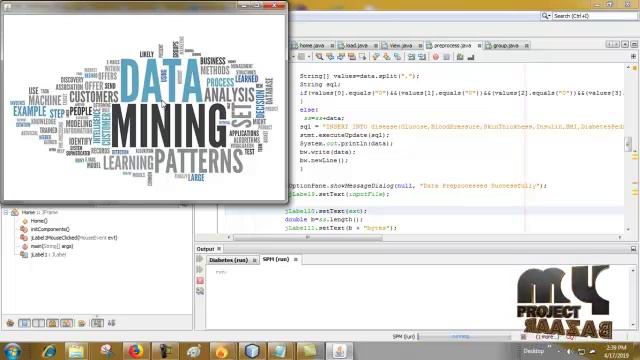
Task: Click the SPM (run) running progress bar
Action: [464, 337]
